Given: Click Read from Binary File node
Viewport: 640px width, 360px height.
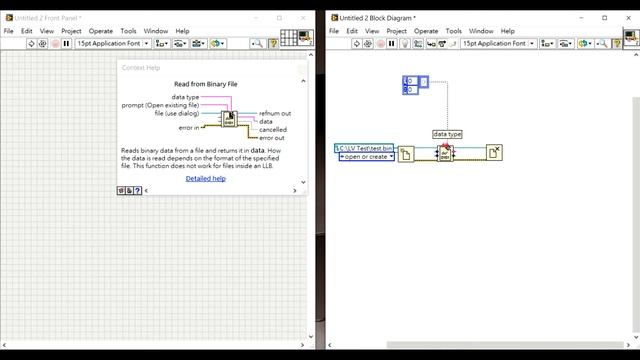Looking at the screenshot, I should coord(445,153).
